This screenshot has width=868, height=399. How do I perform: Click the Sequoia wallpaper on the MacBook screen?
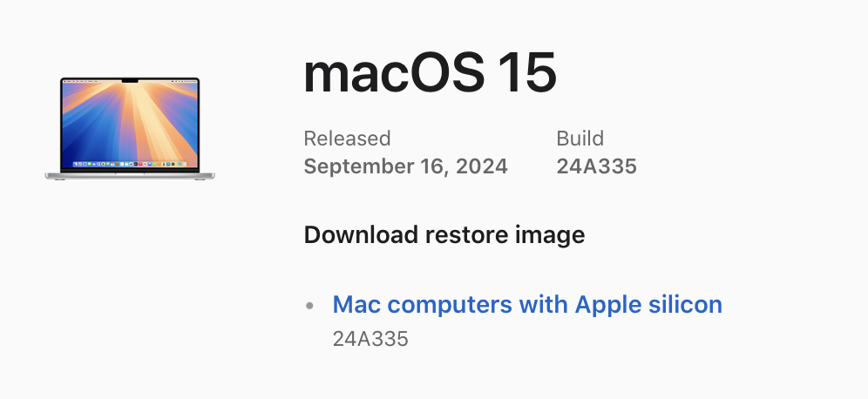130,122
